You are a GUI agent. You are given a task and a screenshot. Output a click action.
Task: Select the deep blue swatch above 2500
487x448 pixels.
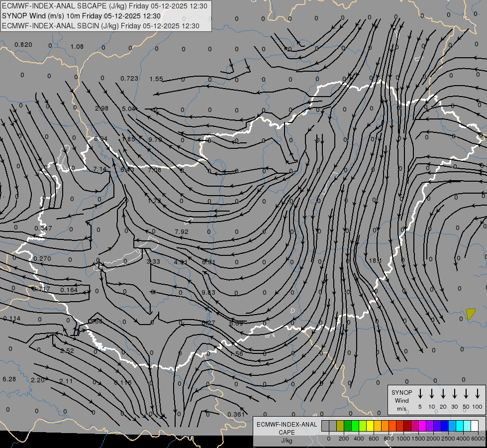click(x=444, y=426)
